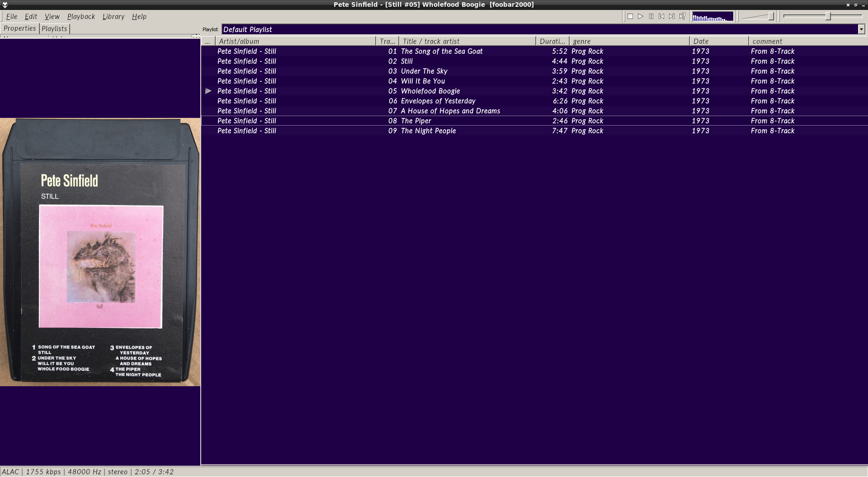Viewport: 868px width, 477px height.
Task: Pause the current track
Action: pos(651,16)
